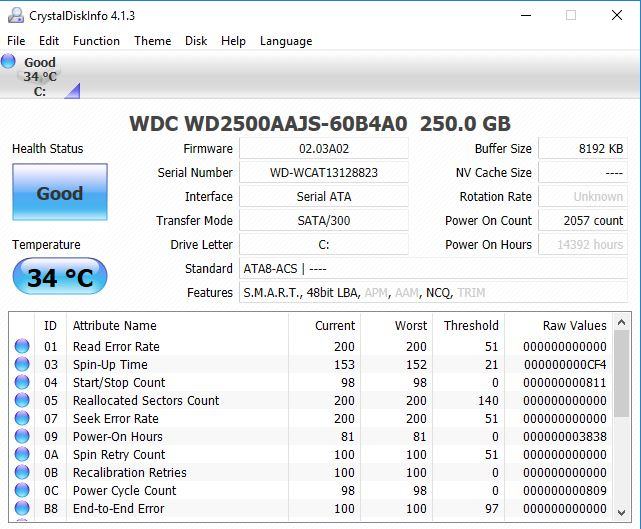Click the status orb for End-to-End Error
The width and height of the screenshot is (641, 529).
click(22, 508)
